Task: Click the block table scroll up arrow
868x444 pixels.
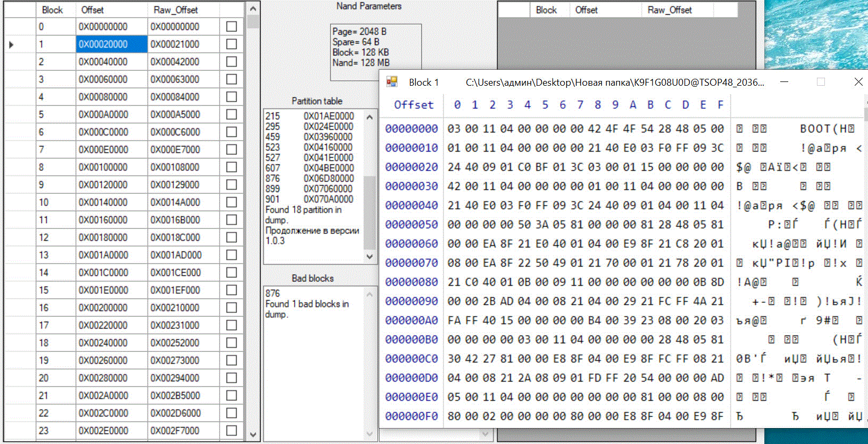Action: tap(253, 9)
